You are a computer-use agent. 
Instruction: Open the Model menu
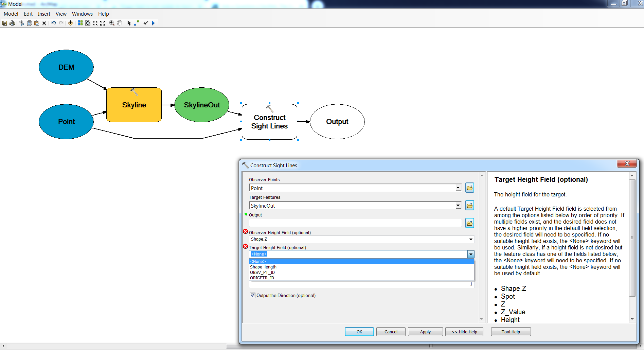pyautogui.click(x=11, y=14)
